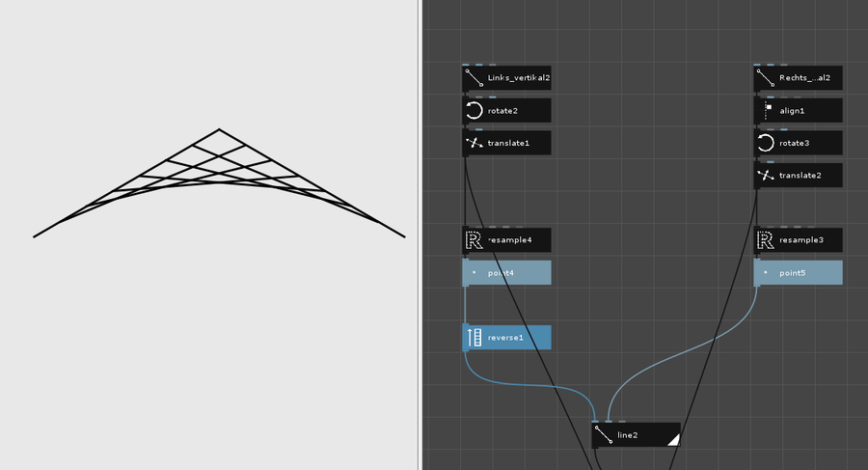Image resolution: width=868 pixels, height=470 pixels.
Task: Select the resample3 node label
Action: coord(801,240)
